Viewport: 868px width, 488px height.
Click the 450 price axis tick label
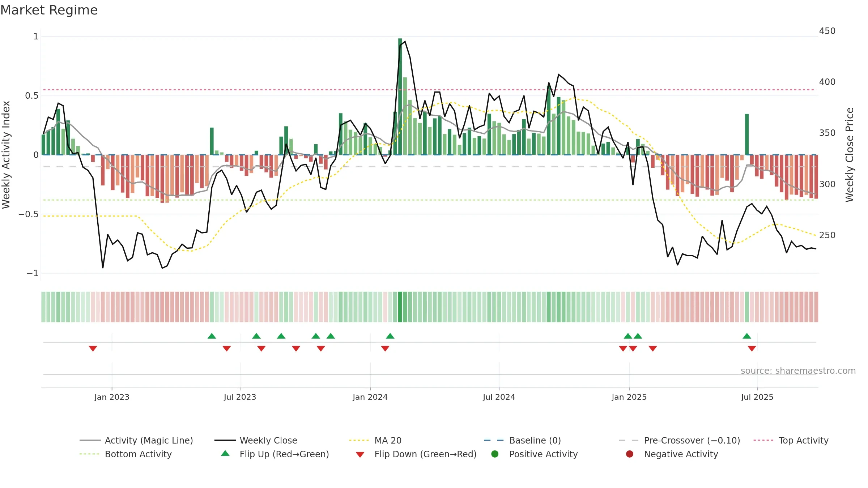click(827, 31)
